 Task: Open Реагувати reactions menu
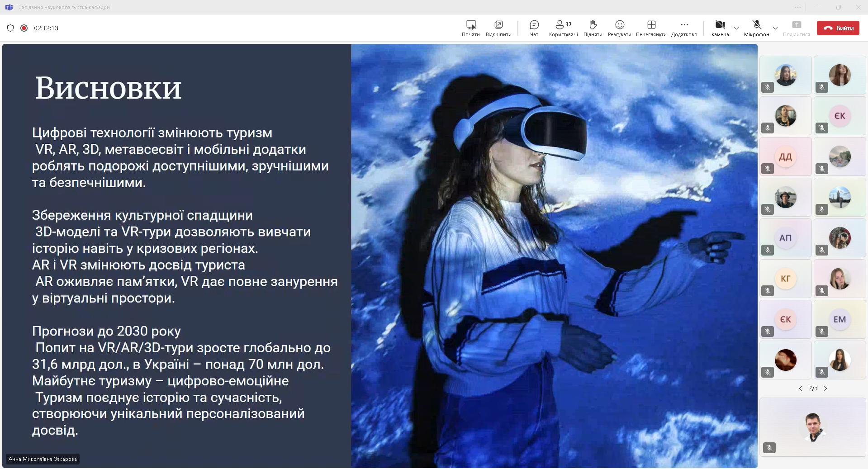click(x=619, y=28)
